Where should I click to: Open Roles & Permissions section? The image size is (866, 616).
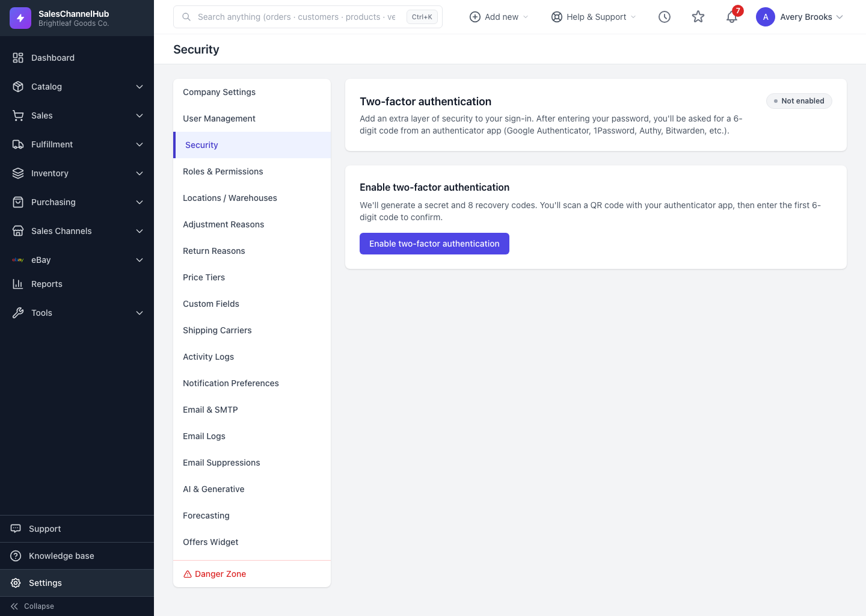coord(252,171)
